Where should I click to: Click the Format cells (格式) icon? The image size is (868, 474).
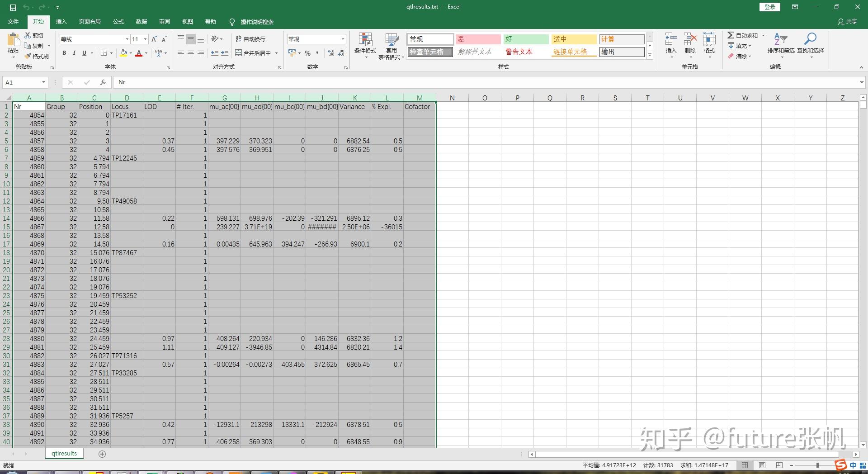[x=709, y=39]
